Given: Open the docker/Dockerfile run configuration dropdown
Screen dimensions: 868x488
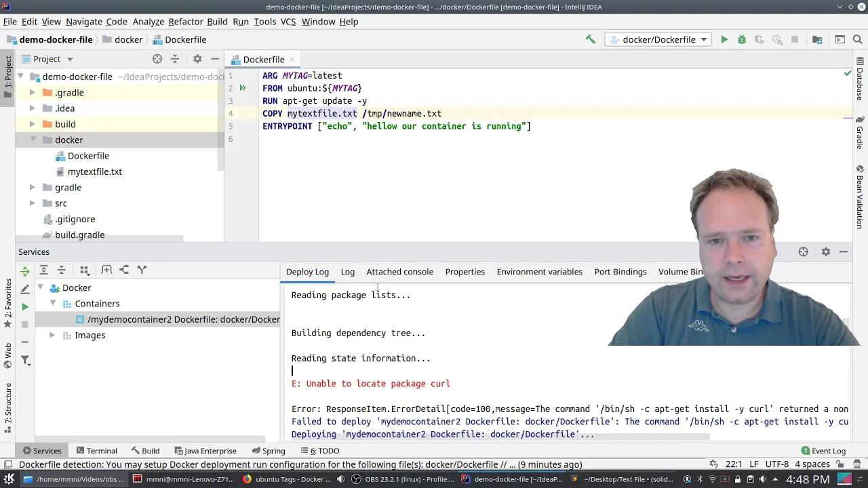Looking at the screenshot, I should 656,39.
